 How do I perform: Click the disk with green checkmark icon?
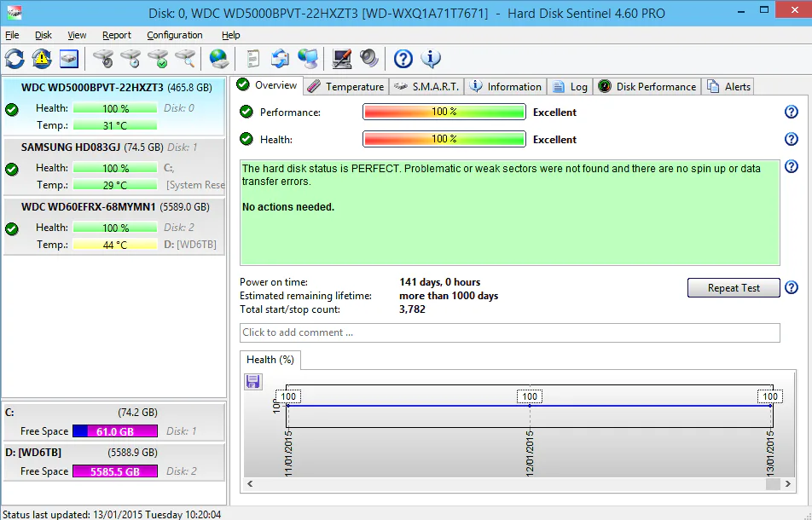pyautogui.click(x=159, y=59)
